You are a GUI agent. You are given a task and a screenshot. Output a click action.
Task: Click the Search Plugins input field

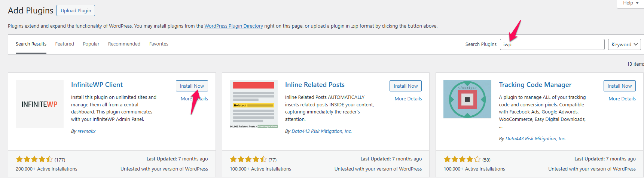pyautogui.click(x=552, y=44)
